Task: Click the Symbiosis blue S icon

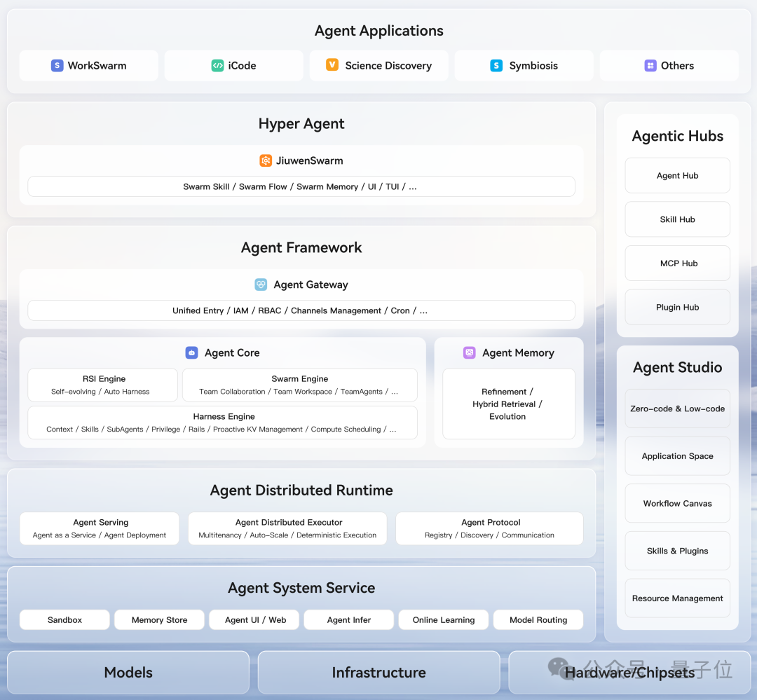Action: 496,65
